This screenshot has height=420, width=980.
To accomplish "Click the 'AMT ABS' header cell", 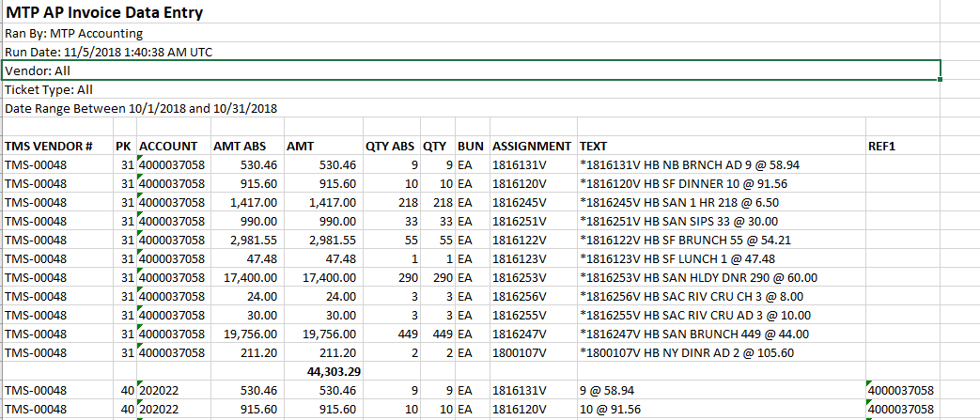I will [240, 146].
